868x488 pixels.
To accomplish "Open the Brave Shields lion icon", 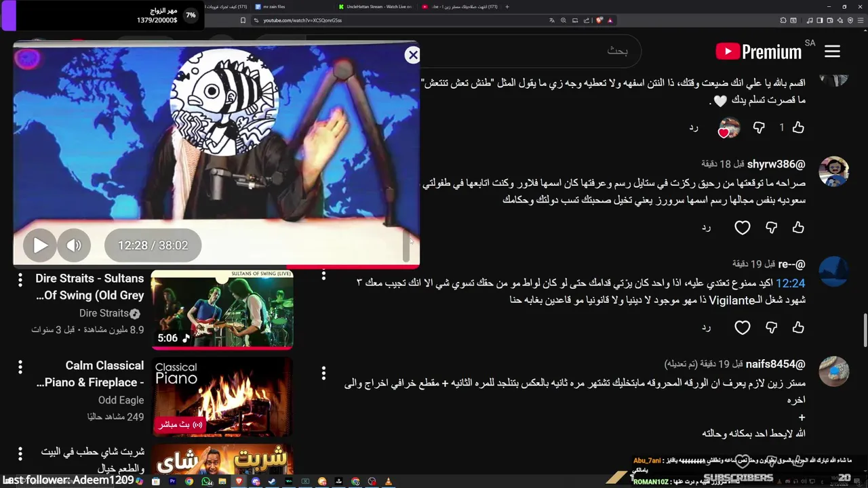I will coord(599,20).
